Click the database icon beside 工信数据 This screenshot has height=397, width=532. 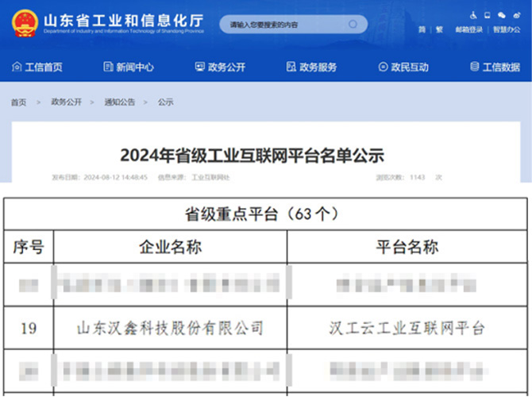[475, 67]
